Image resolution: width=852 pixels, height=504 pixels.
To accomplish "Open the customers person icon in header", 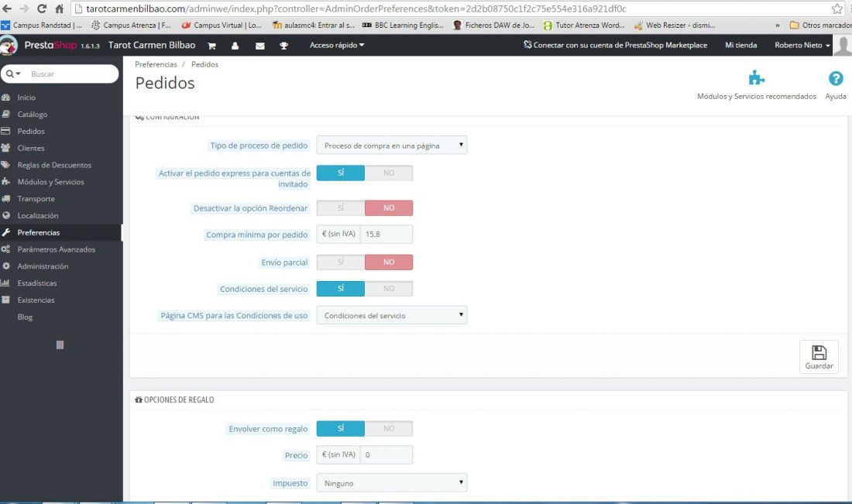I will [x=235, y=46].
